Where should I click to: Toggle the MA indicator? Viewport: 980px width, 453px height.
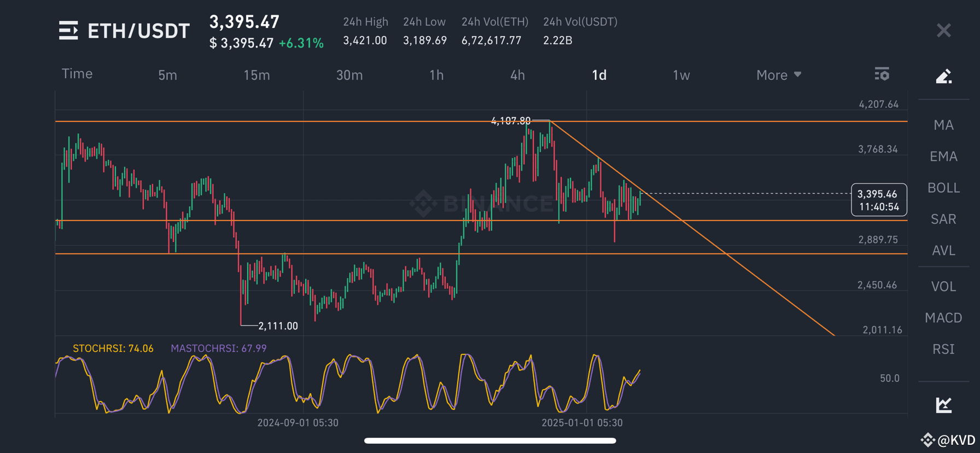(943, 125)
